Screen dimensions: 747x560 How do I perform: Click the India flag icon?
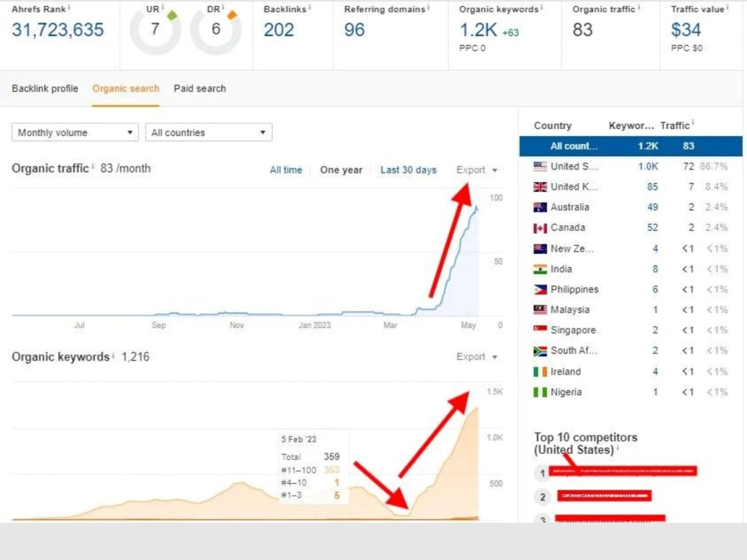click(x=540, y=269)
